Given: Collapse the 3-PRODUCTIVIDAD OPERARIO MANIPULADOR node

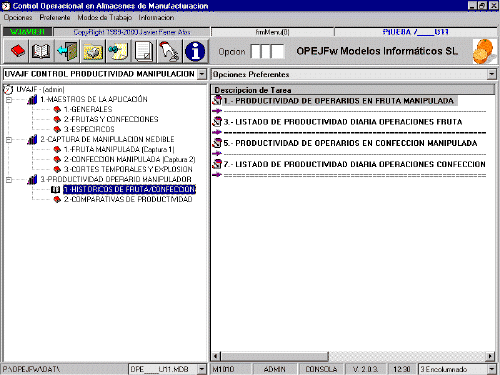Looking at the screenshot, I should [x=9, y=180].
